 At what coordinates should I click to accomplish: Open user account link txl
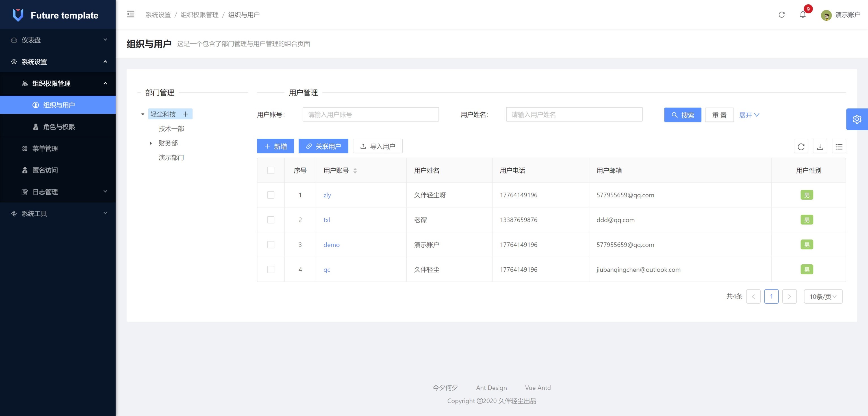(327, 220)
